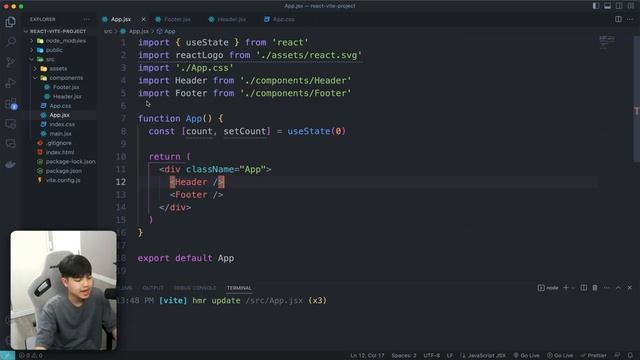This screenshot has width=640, height=360.
Task: Close the terminal panel
Action: [x=630, y=288]
